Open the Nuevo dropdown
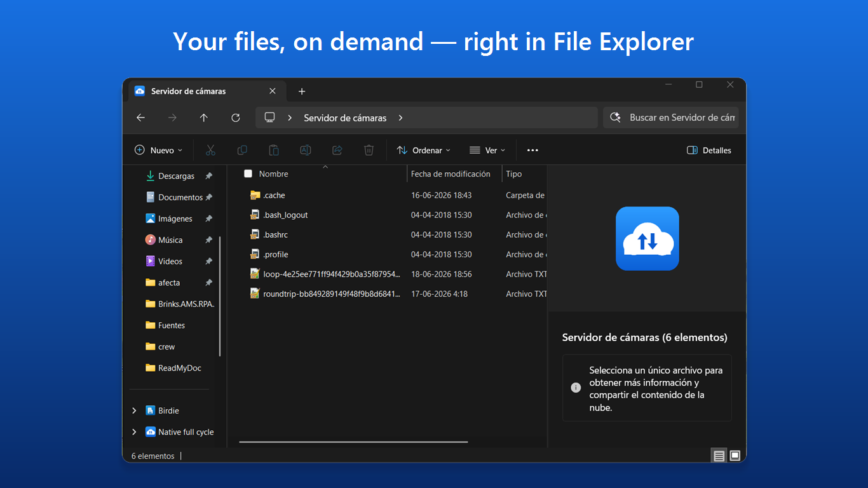The image size is (868, 488). pos(159,151)
